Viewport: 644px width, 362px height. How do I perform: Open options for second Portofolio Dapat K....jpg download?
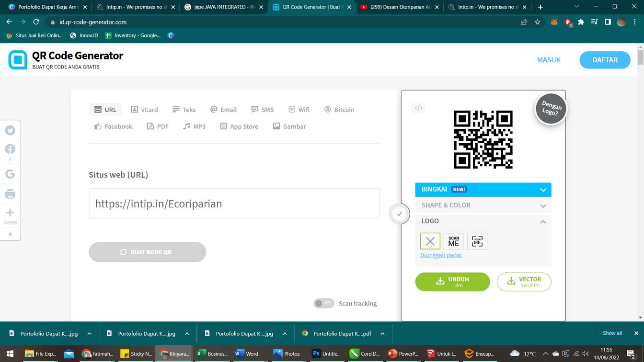pyautogui.click(x=187, y=334)
